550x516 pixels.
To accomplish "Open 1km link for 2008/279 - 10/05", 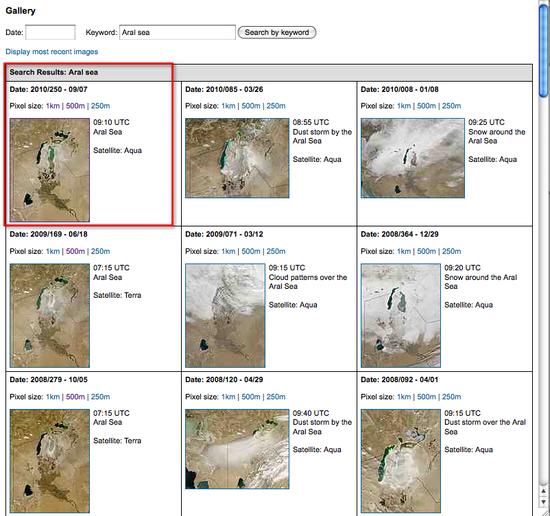I will [53, 397].
